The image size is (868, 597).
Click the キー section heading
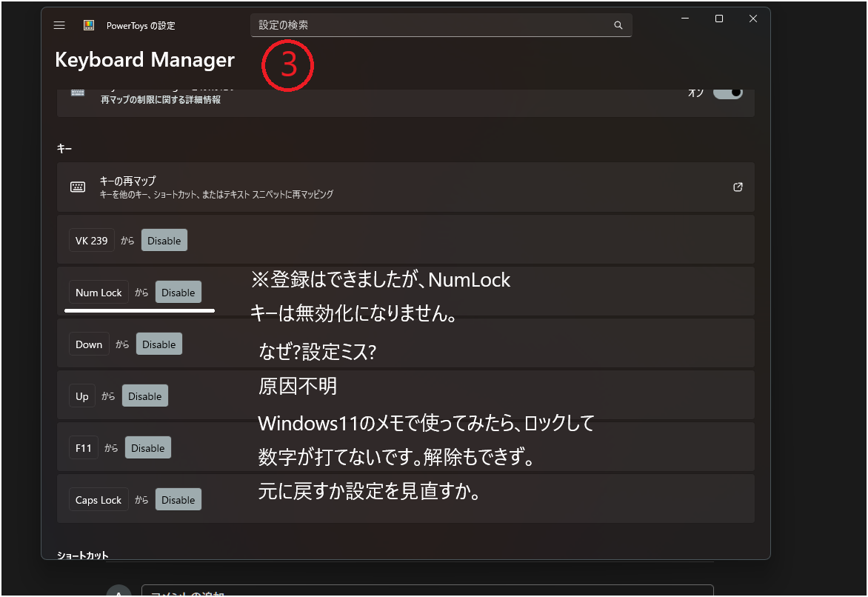(64, 148)
